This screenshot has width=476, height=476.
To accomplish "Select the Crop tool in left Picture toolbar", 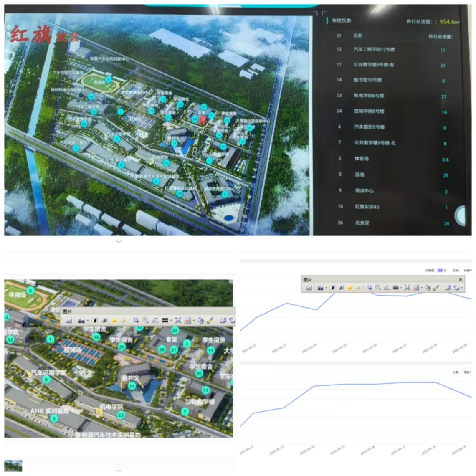I will [x=136, y=320].
